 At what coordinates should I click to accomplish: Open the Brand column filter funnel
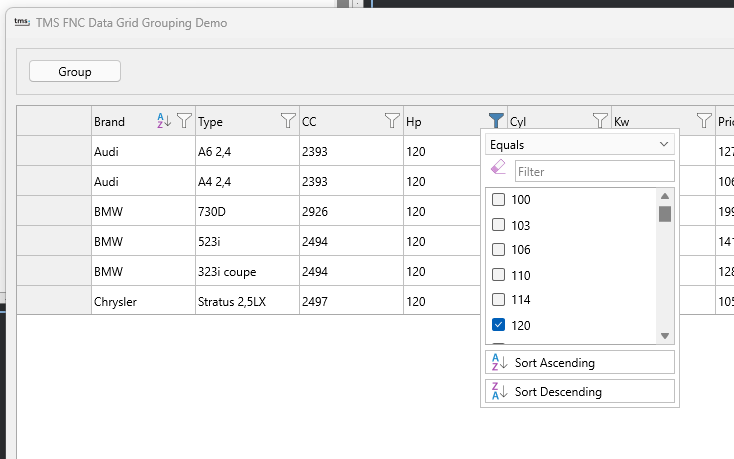tap(184, 121)
